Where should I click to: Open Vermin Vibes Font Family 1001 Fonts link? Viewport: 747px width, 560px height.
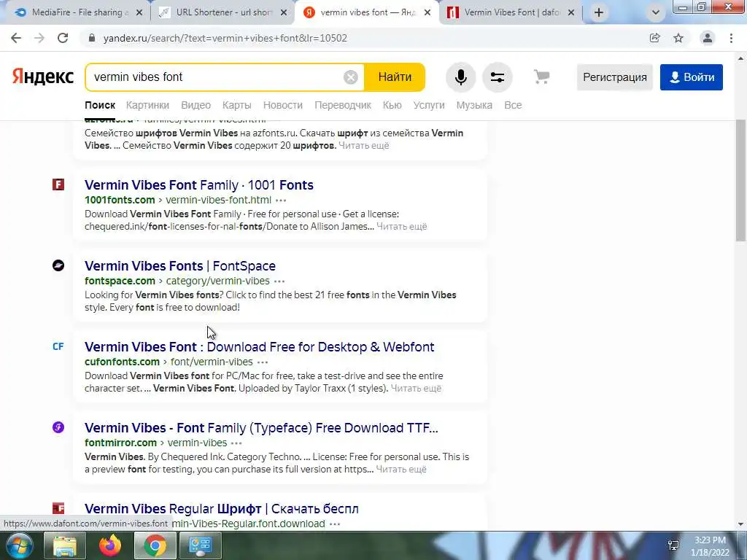pyautogui.click(x=199, y=184)
